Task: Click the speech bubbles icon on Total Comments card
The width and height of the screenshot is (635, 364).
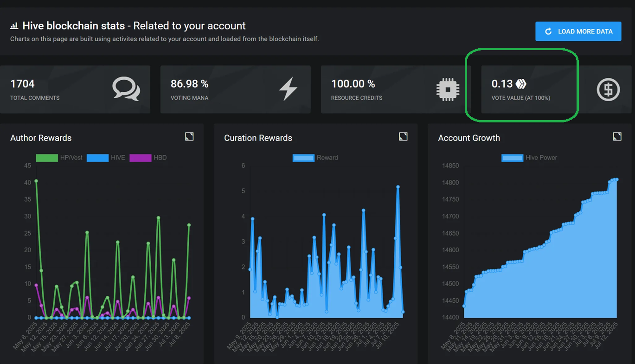Action: [126, 89]
